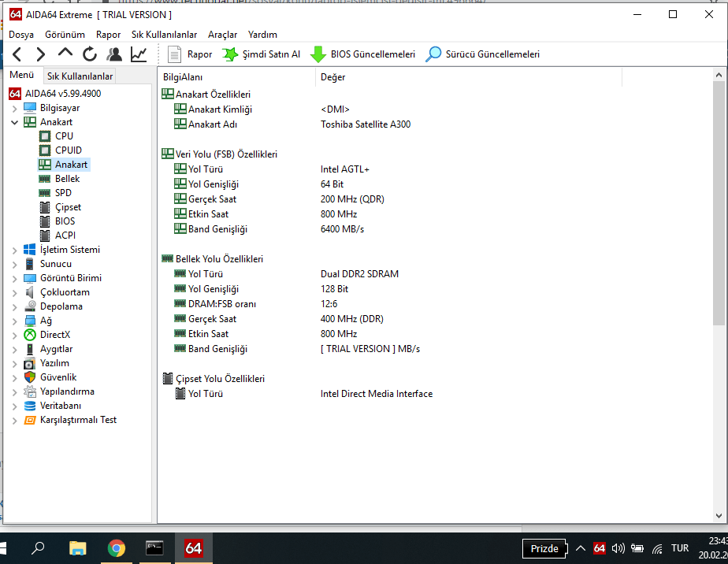728x564 pixels.
Task: Open the Rapor menu in menu bar
Action: click(108, 35)
